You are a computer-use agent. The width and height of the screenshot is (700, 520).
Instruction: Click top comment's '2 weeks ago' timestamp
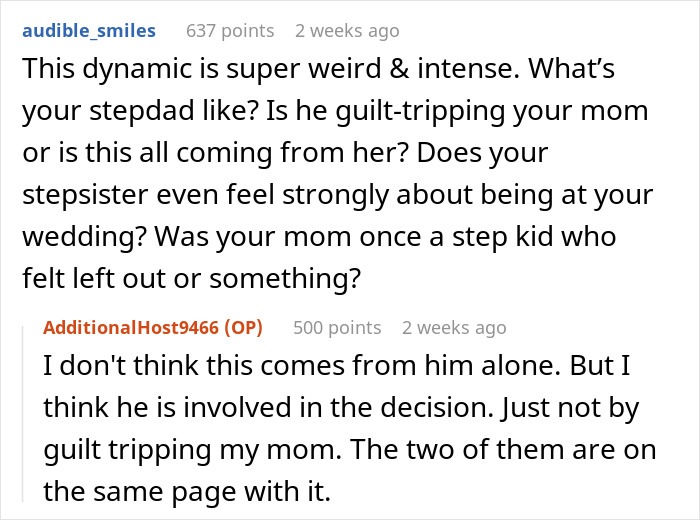(347, 31)
